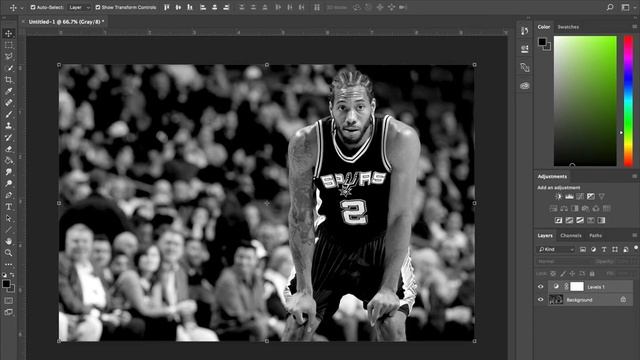
Task: Switch to the Paths tab
Action: (x=596, y=236)
